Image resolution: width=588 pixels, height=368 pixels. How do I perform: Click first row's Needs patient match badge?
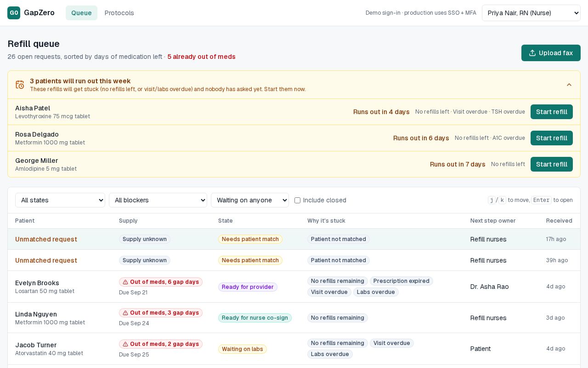click(250, 239)
